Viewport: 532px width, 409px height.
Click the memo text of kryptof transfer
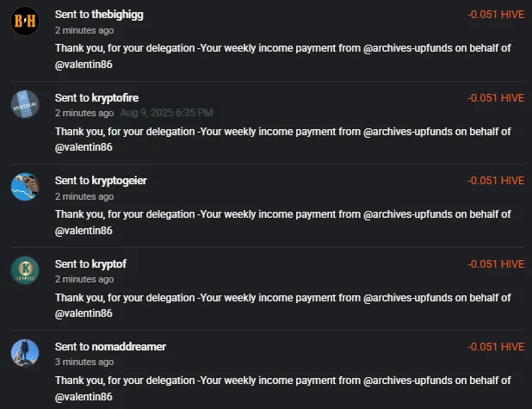point(283,306)
